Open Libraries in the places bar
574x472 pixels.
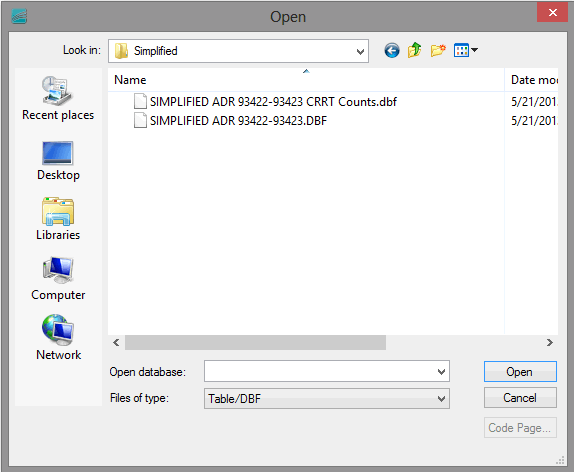58,219
